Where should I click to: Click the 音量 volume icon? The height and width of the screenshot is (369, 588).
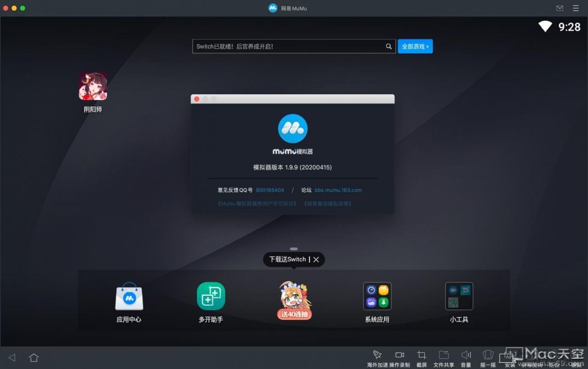[466, 355]
